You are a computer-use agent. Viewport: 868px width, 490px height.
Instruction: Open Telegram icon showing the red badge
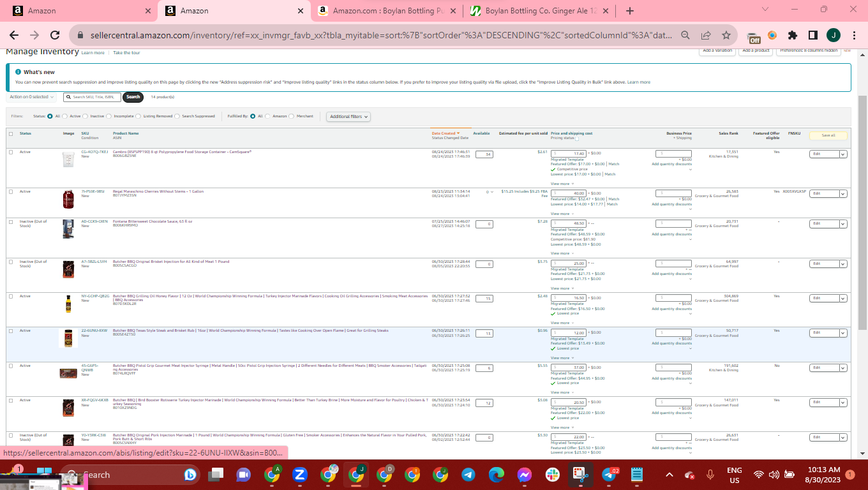(609, 475)
